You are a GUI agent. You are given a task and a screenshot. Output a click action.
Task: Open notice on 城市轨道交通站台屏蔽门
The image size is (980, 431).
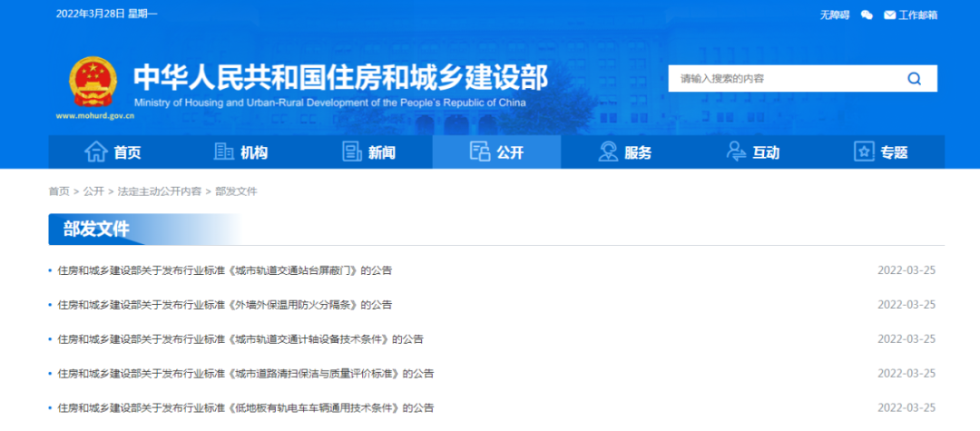[225, 270]
